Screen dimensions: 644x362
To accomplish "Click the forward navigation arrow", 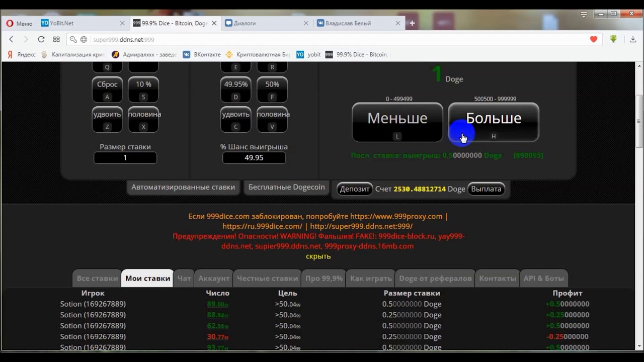I will click(26, 39).
